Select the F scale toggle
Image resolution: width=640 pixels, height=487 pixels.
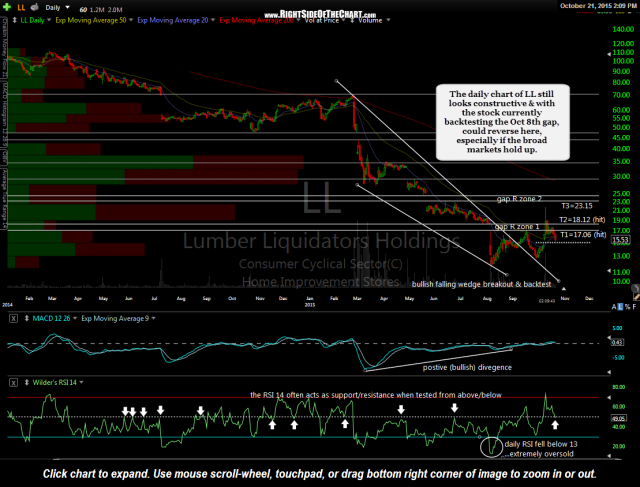[634, 307]
